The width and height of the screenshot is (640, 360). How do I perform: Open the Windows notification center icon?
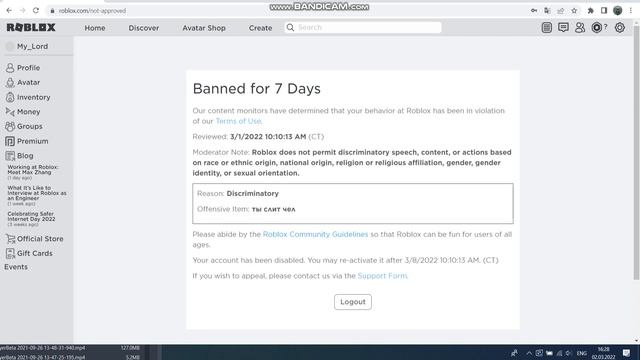(x=627, y=353)
